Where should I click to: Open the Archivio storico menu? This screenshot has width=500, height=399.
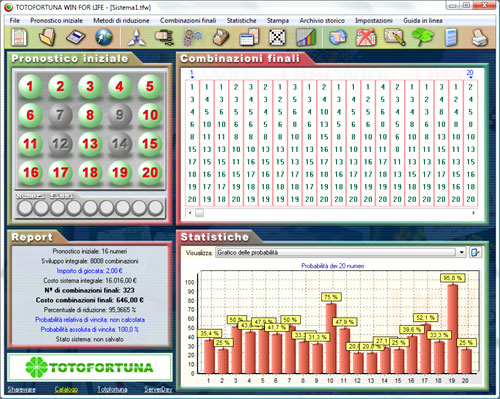click(322, 21)
